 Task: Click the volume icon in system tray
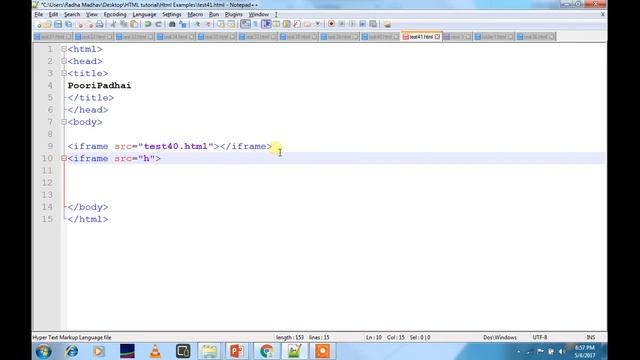562,351
